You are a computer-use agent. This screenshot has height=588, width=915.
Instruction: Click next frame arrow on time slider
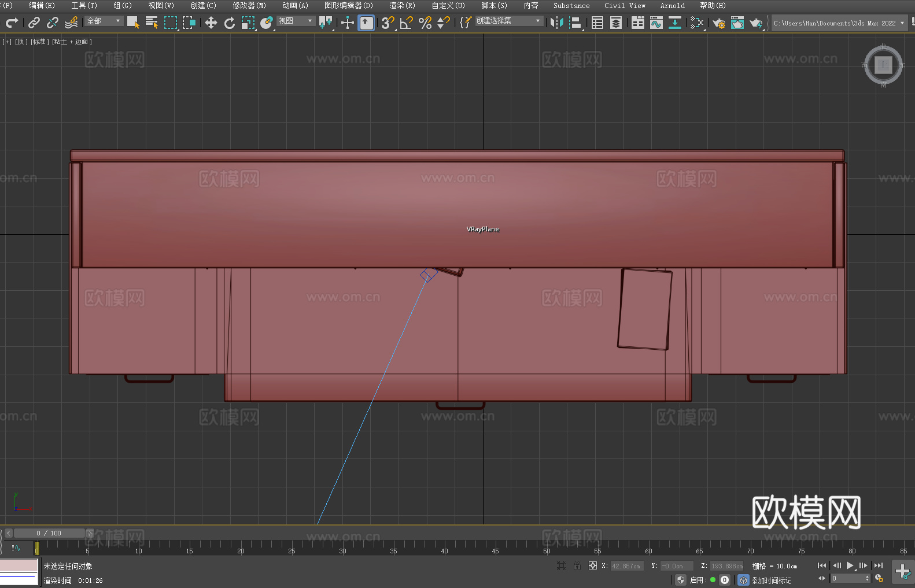tap(90, 533)
